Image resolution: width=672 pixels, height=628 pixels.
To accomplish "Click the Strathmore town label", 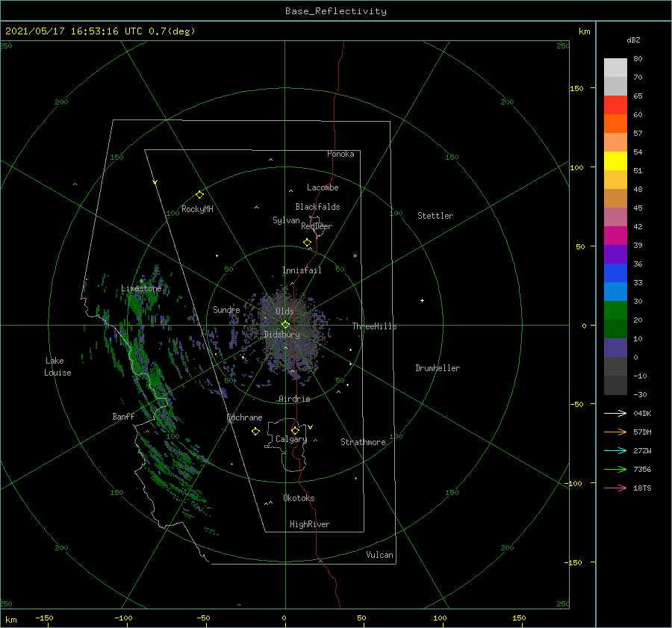I will (363, 442).
